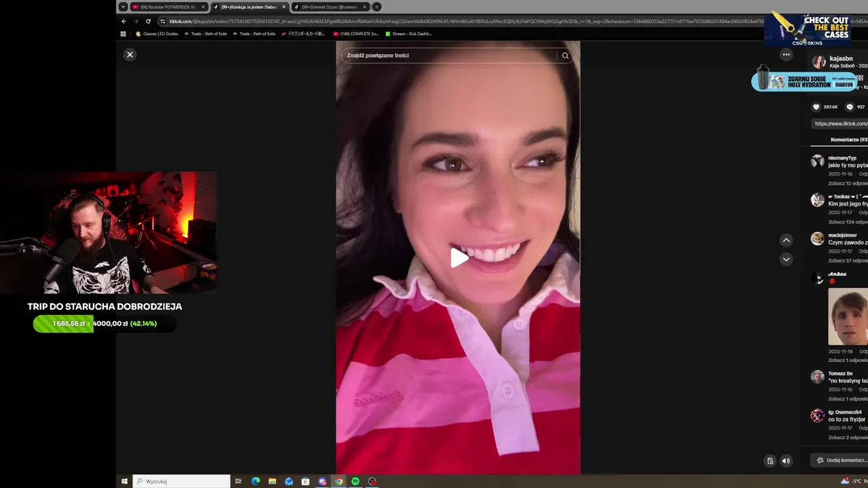Click the weather icon in system tray
Image resolution: width=868 pixels, height=488 pixels.
844,481
